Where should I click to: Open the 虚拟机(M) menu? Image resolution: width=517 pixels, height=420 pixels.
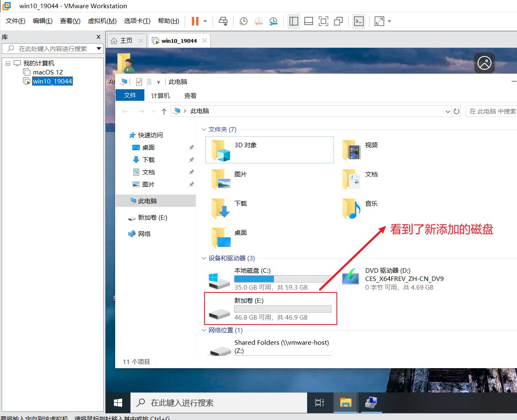click(x=102, y=21)
